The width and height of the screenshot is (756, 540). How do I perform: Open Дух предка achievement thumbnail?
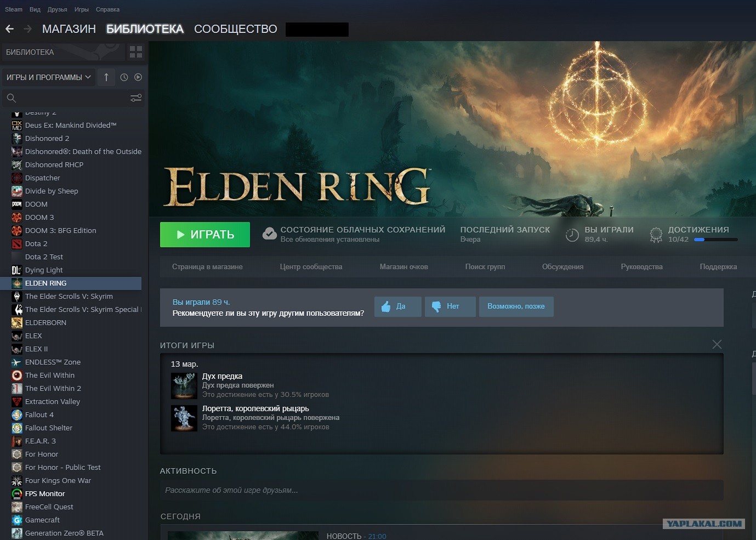point(184,385)
